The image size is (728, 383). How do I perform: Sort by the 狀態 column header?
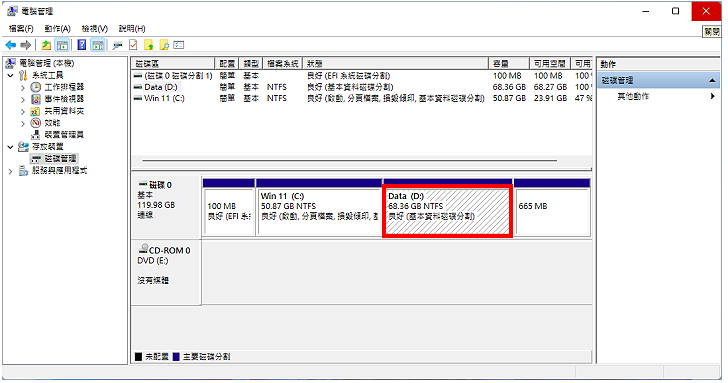coord(396,64)
